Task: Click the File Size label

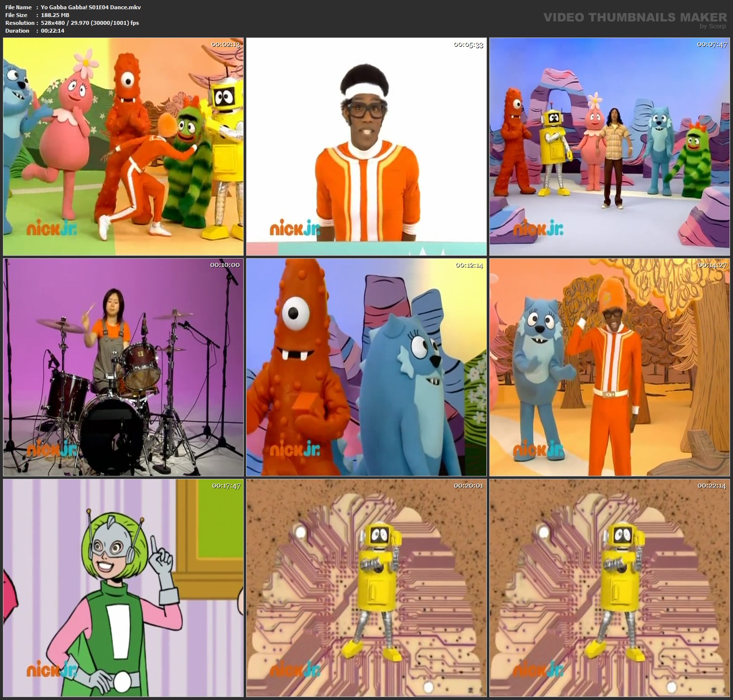Action: [17, 15]
